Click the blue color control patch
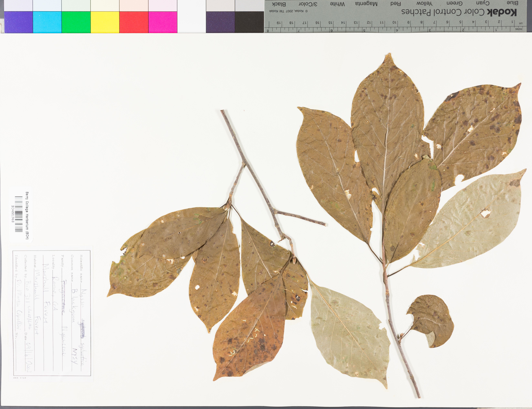This screenshot has height=409, width=532. (x=19, y=22)
